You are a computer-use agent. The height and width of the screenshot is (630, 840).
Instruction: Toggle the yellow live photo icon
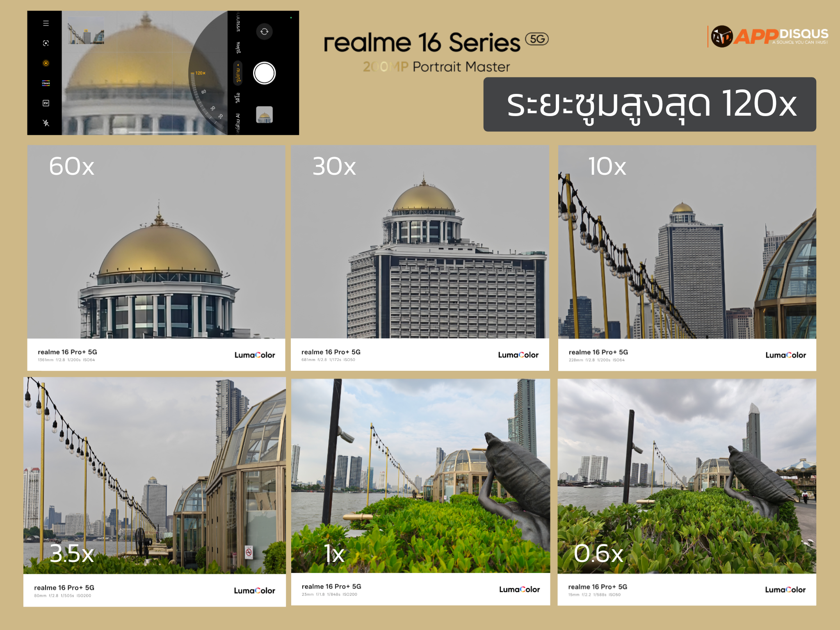pyautogui.click(x=46, y=63)
